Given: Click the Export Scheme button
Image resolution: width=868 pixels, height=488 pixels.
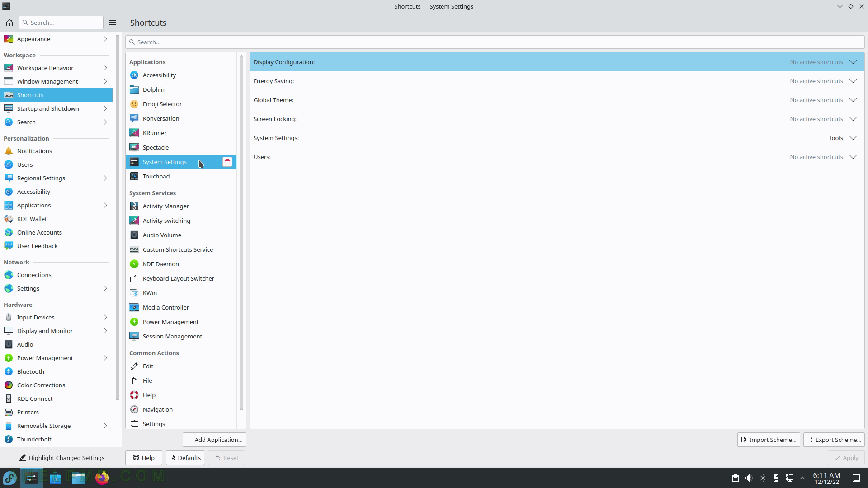Looking at the screenshot, I should (834, 440).
